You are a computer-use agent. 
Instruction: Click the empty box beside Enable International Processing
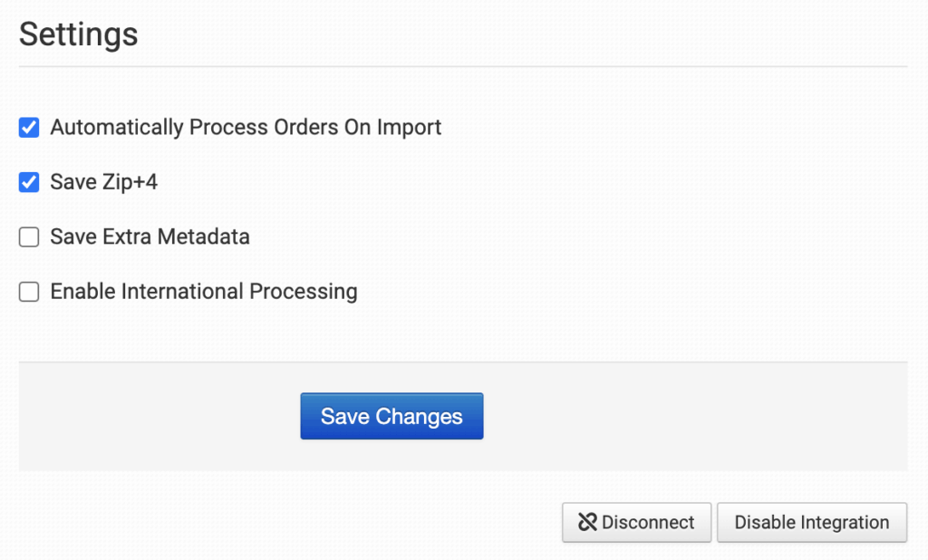[29, 292]
